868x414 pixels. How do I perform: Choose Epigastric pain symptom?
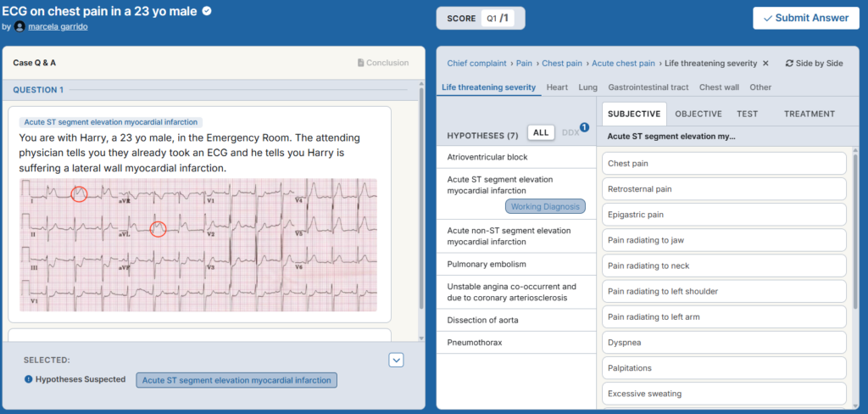tap(724, 215)
